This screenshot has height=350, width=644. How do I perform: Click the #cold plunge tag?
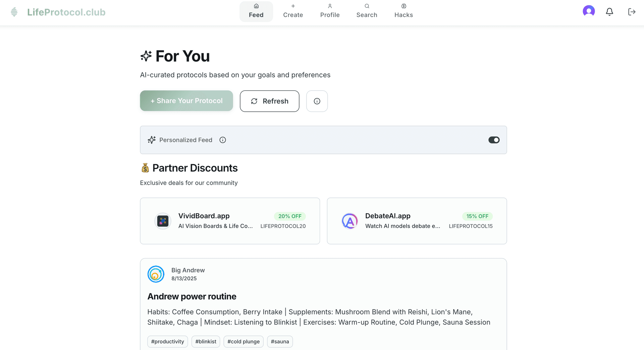(244, 342)
